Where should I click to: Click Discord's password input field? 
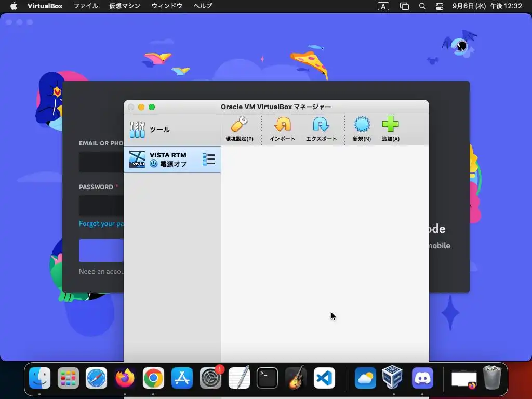point(101,205)
